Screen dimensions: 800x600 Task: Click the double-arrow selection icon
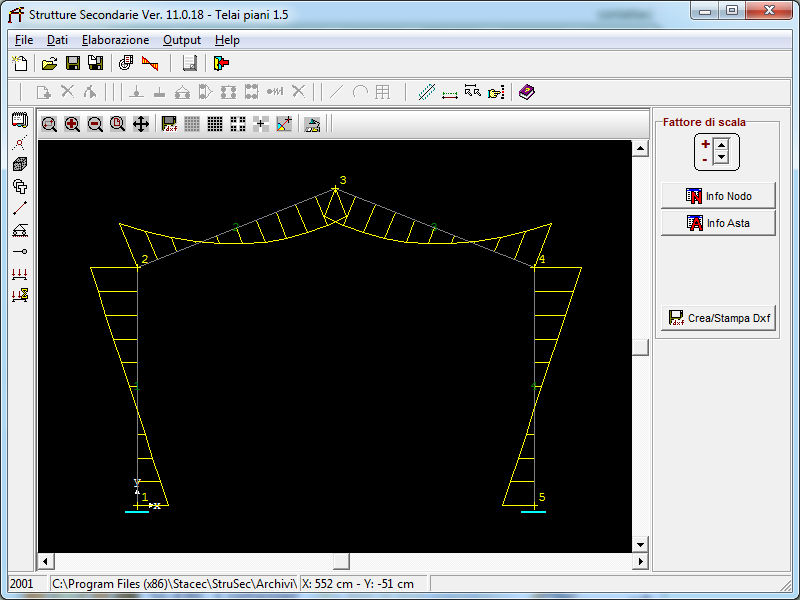coord(473,92)
